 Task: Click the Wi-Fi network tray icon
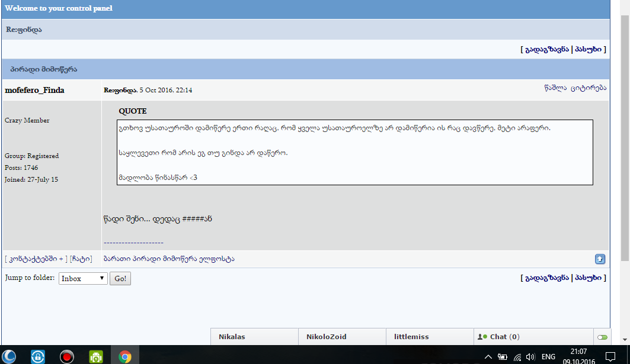coord(517,357)
